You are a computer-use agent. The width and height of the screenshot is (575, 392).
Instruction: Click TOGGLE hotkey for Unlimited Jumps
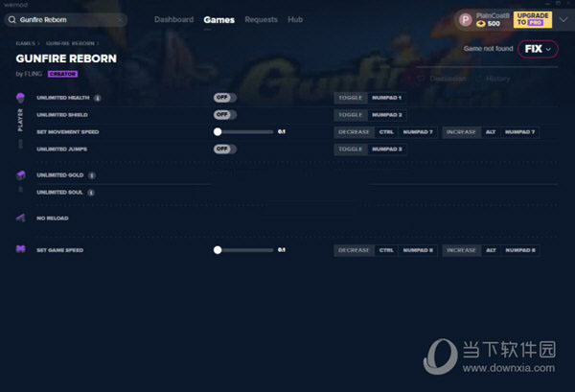(x=351, y=150)
